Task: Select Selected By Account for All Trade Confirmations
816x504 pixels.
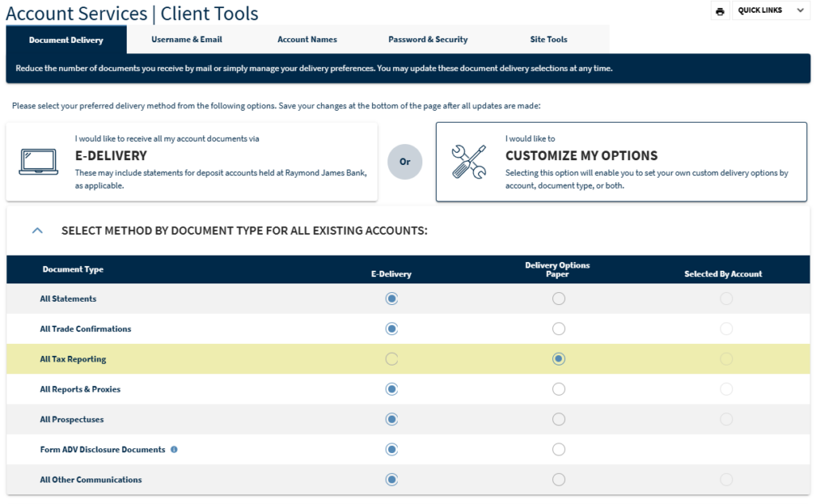Action: pyautogui.click(x=726, y=329)
